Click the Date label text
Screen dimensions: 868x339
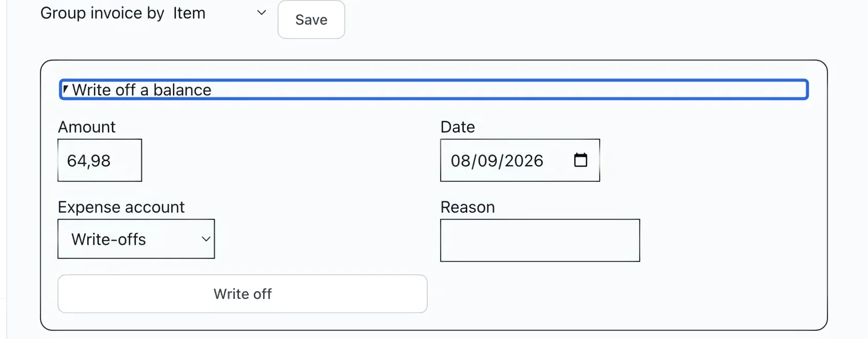click(x=458, y=127)
